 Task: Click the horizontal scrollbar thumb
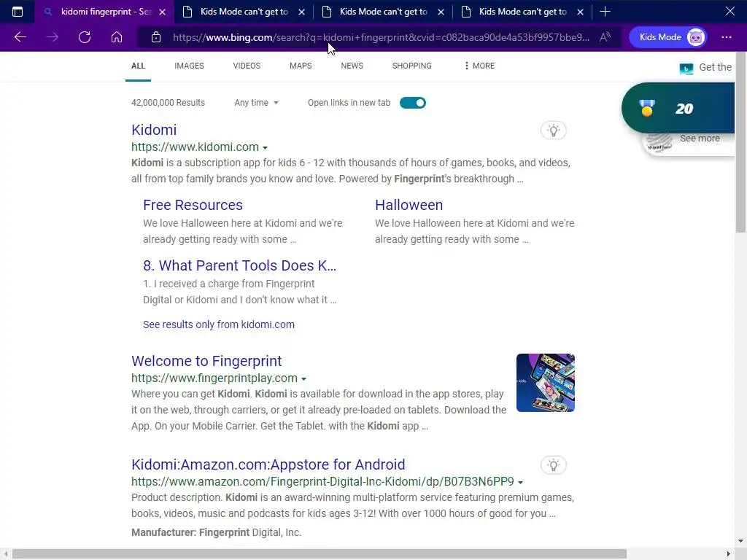point(320,554)
